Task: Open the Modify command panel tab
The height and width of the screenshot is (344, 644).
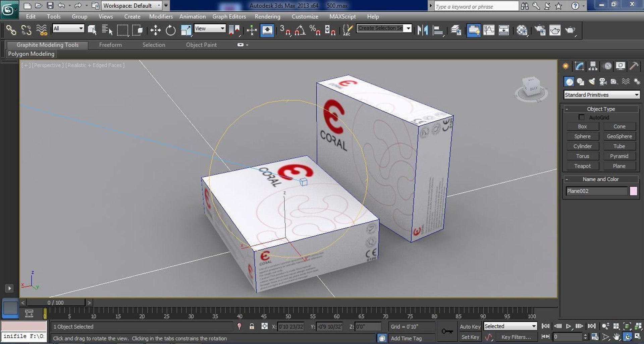Action: [579, 66]
